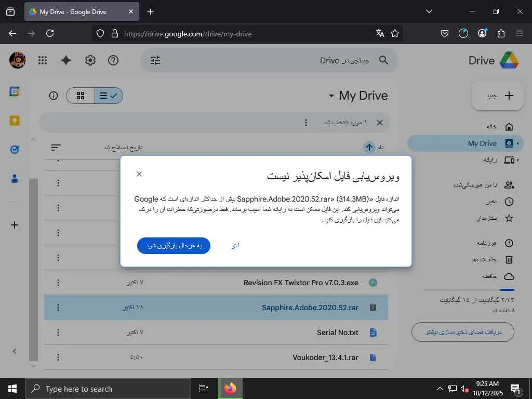Bookmark this page with star icon
This screenshot has height=399, width=532.
(395, 33)
